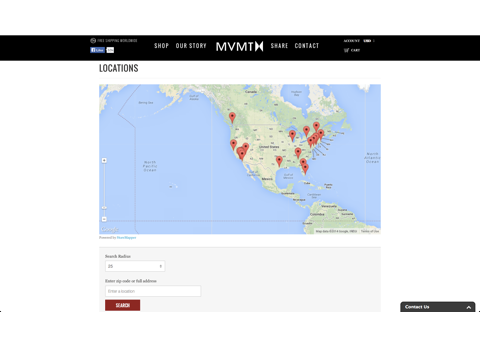The image size is (480, 360).
Task: Click the MVMT logo
Action: click(240, 46)
